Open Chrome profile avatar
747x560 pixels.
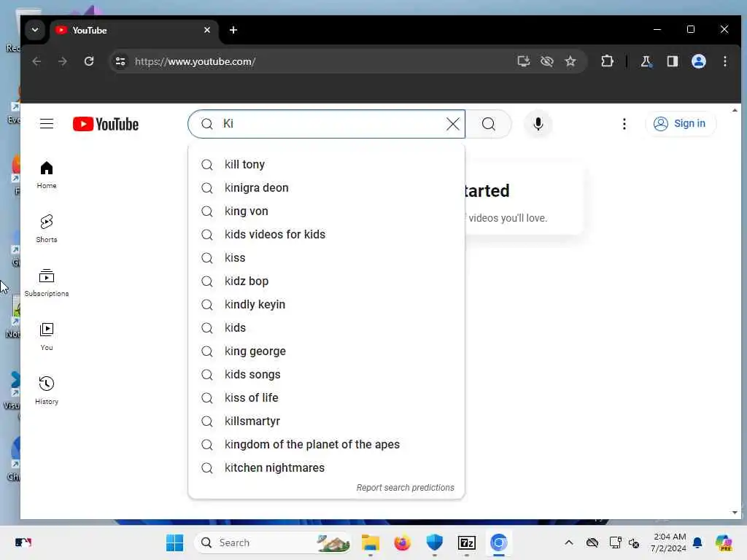pos(698,61)
